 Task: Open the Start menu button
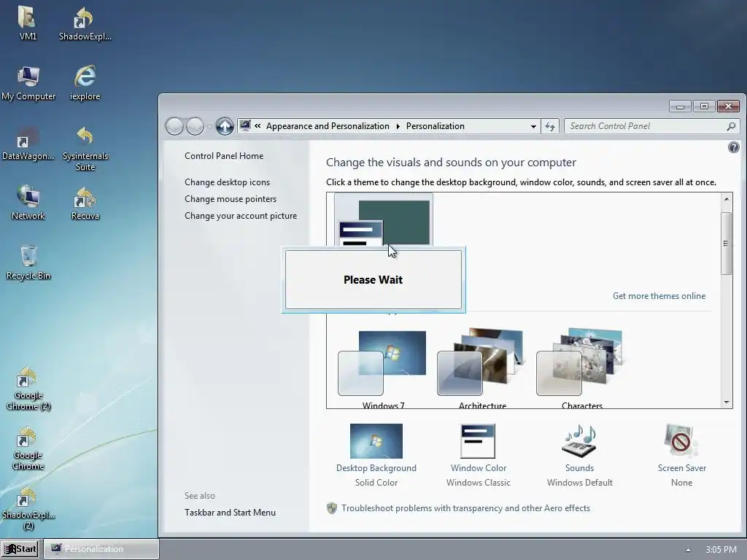(21, 549)
